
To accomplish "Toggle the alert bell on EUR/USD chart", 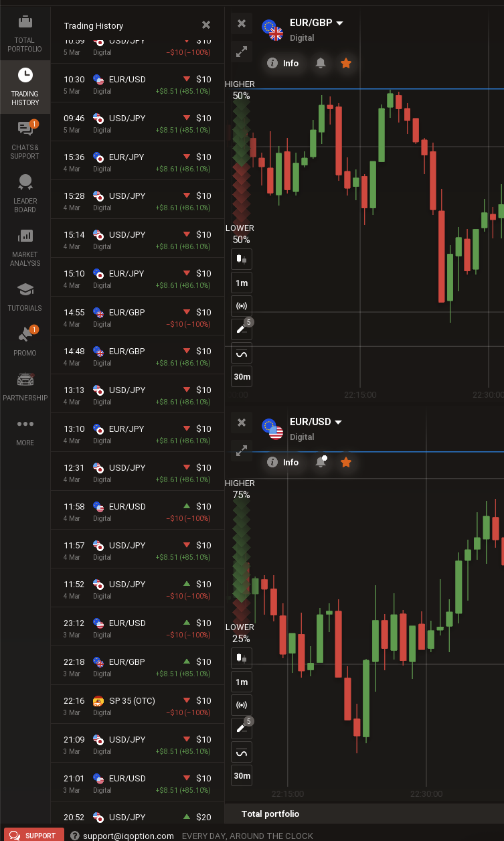I will 321,462.
